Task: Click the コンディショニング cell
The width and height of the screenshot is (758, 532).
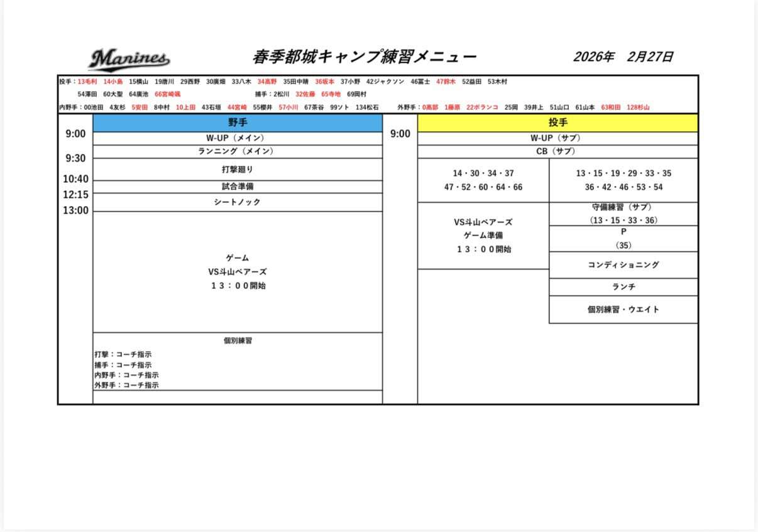Action: [623, 265]
